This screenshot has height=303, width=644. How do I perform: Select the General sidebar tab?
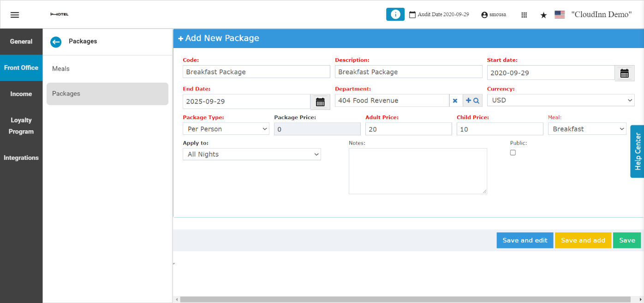(x=21, y=42)
